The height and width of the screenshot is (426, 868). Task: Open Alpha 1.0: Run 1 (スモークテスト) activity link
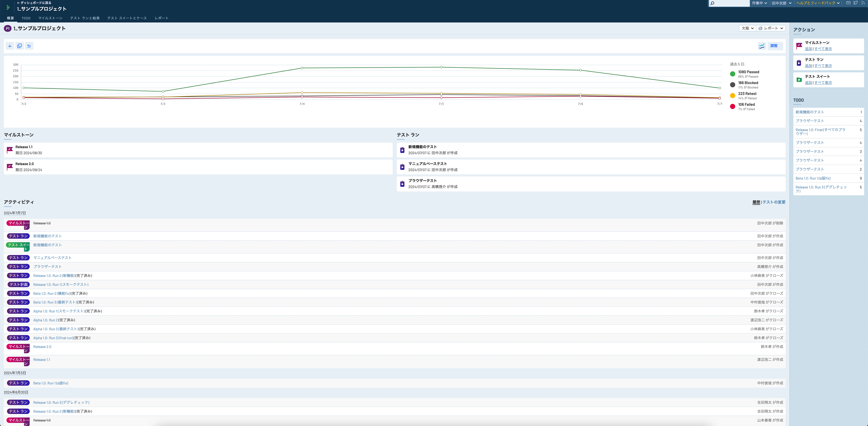59,311
